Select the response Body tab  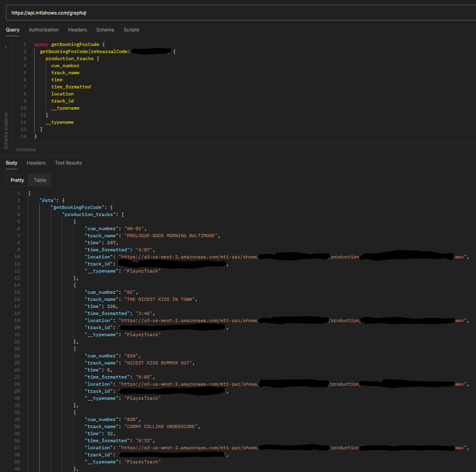click(11, 163)
